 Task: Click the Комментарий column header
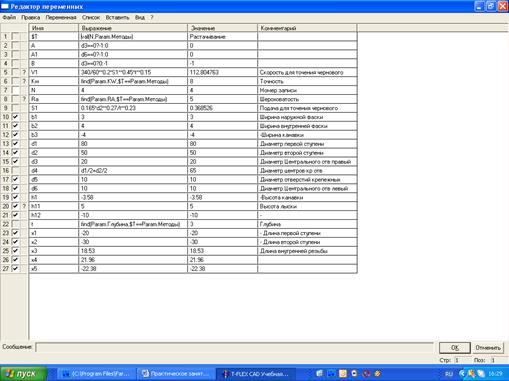click(x=307, y=28)
